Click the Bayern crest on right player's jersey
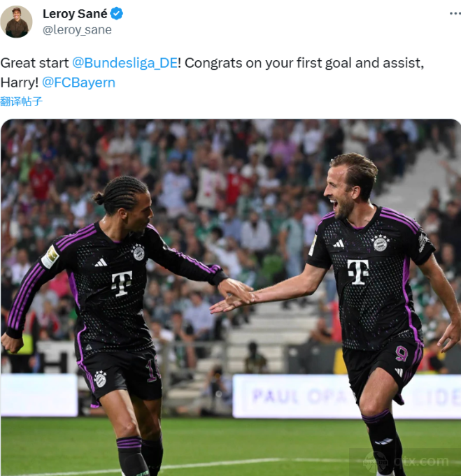 coord(380,243)
